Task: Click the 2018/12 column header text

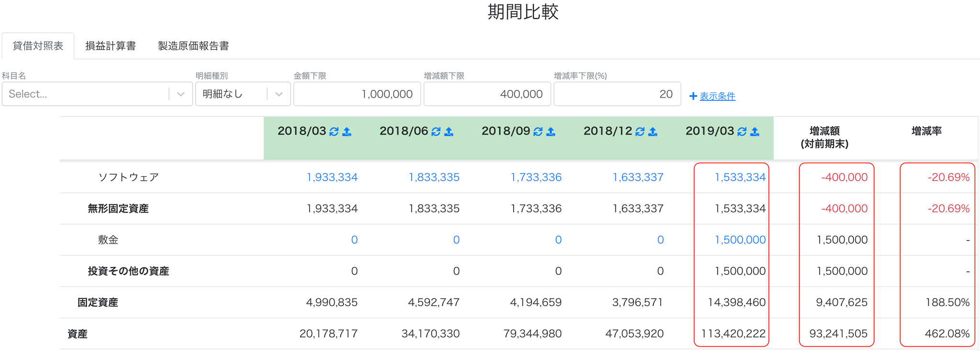Action: click(x=608, y=131)
